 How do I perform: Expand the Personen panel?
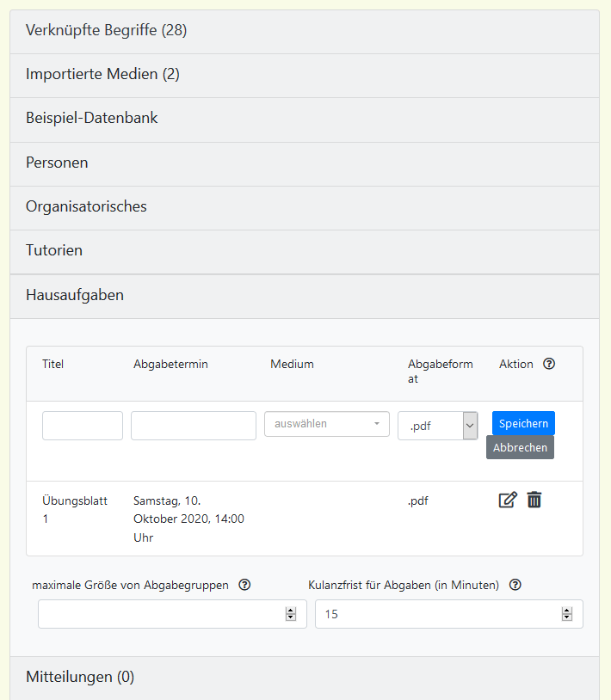(x=57, y=163)
